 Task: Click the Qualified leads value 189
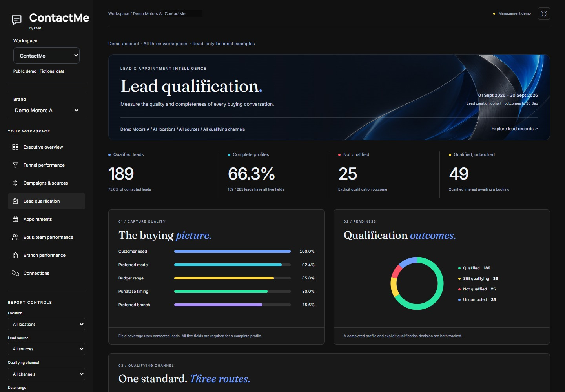121,174
